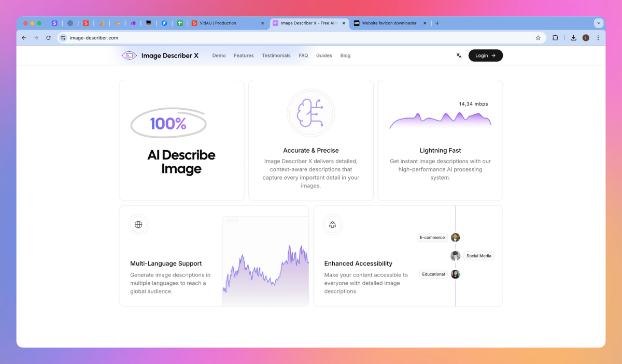Go forward with the forward arrow
The width and height of the screenshot is (622, 364).
[36, 38]
